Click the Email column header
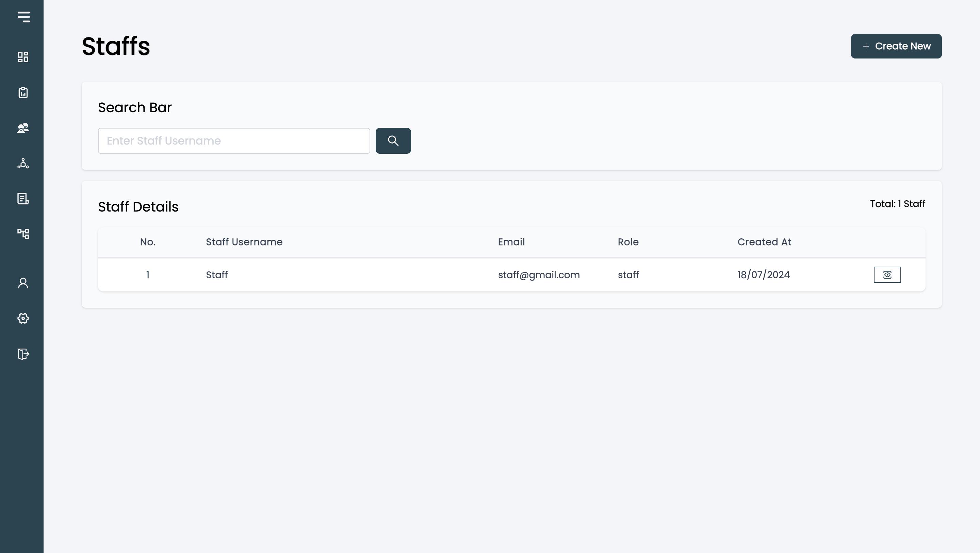Screen dimensions: 980x553 [511, 242]
